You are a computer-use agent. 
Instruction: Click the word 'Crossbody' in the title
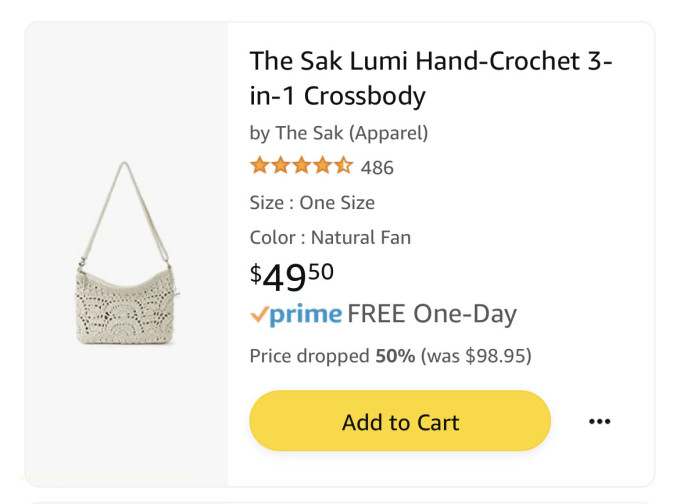(x=364, y=96)
